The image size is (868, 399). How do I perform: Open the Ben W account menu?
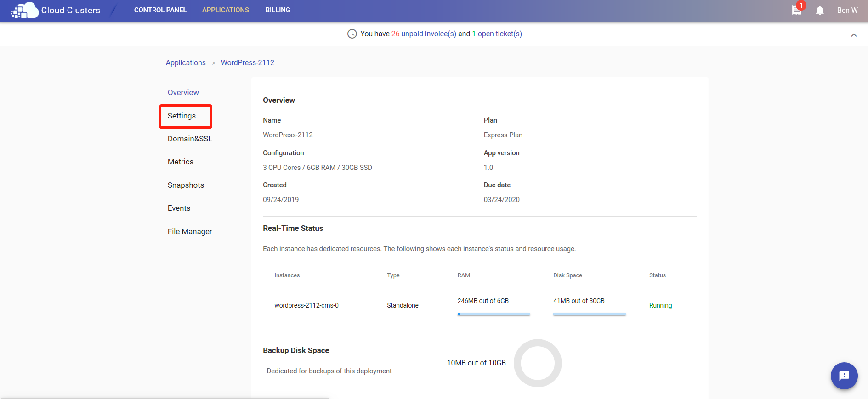pyautogui.click(x=847, y=10)
